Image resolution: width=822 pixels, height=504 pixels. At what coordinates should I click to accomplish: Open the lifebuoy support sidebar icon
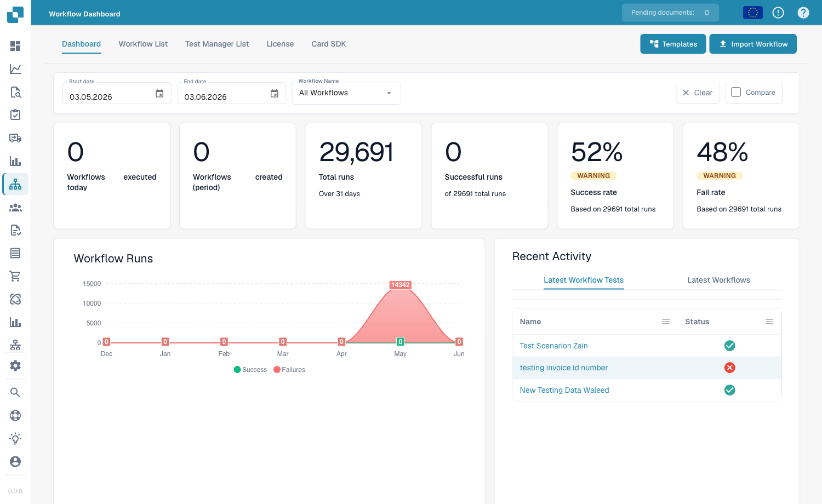pos(15,415)
